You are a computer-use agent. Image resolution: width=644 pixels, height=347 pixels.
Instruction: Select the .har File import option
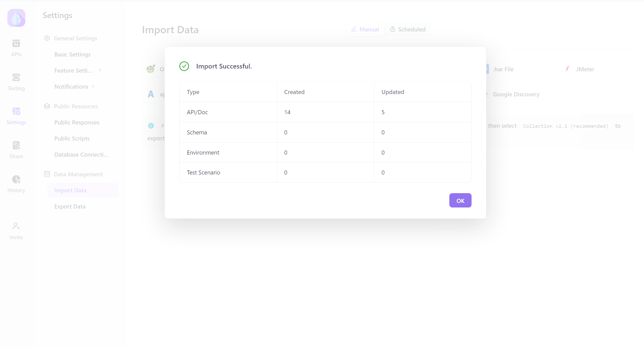518,69
